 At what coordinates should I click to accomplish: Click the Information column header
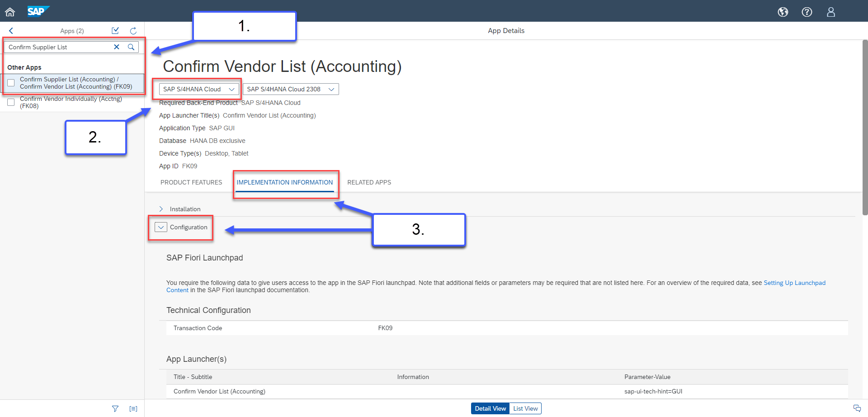click(x=413, y=377)
